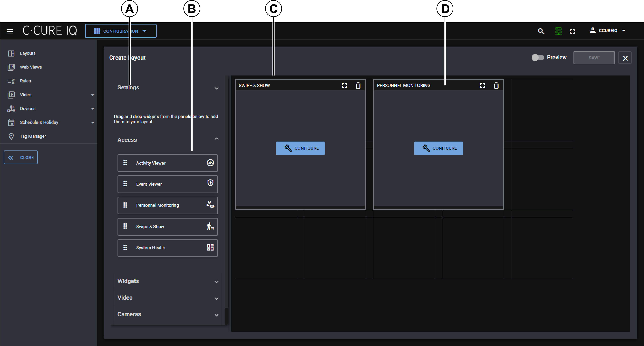Open the CCUREIQ user menu
The width and height of the screenshot is (644, 346).
(608, 30)
